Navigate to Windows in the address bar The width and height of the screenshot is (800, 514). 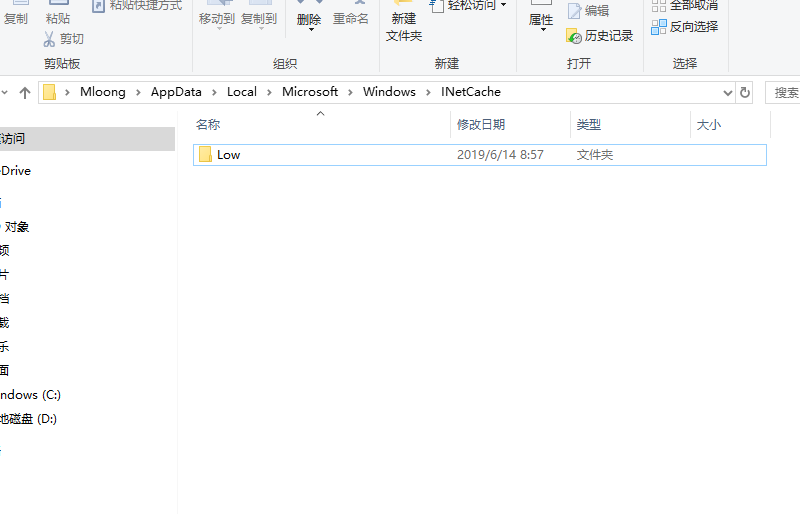389,92
